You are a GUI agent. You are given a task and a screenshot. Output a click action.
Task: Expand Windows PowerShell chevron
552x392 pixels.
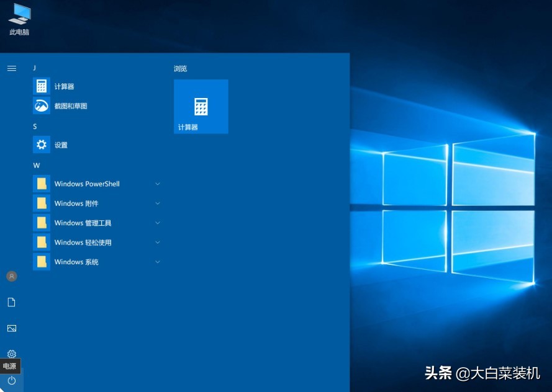pos(158,184)
